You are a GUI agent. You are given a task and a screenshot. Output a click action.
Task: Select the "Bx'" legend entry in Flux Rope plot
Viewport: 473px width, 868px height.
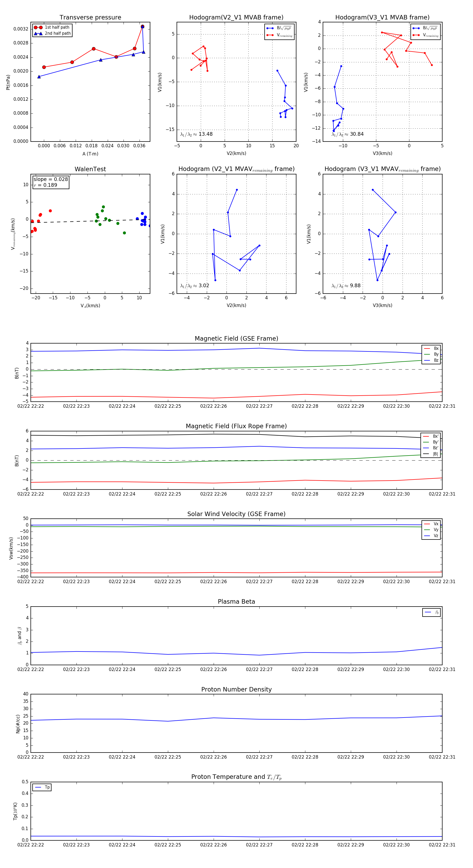[x=431, y=436]
